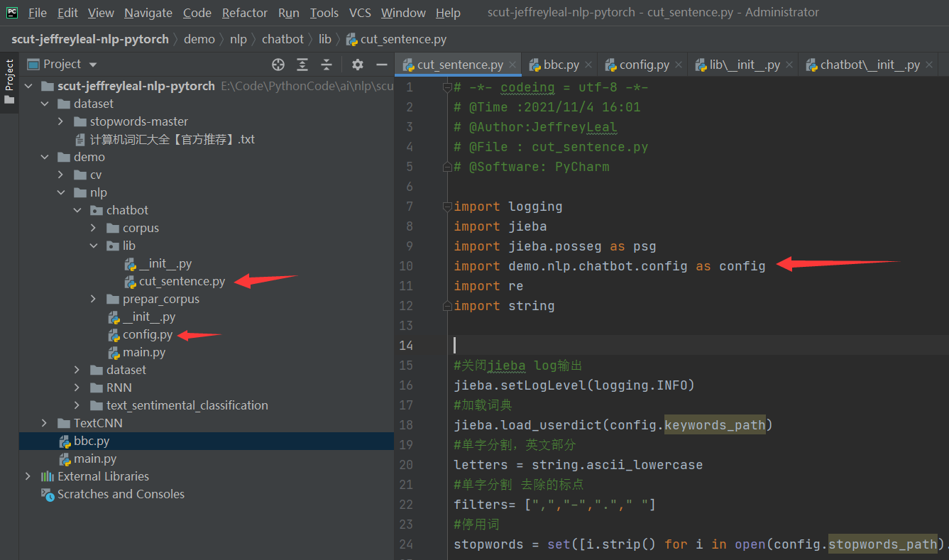Select __init__.py icon just above config.py
Viewport: 949px width, 560px height.
pyautogui.click(x=114, y=317)
